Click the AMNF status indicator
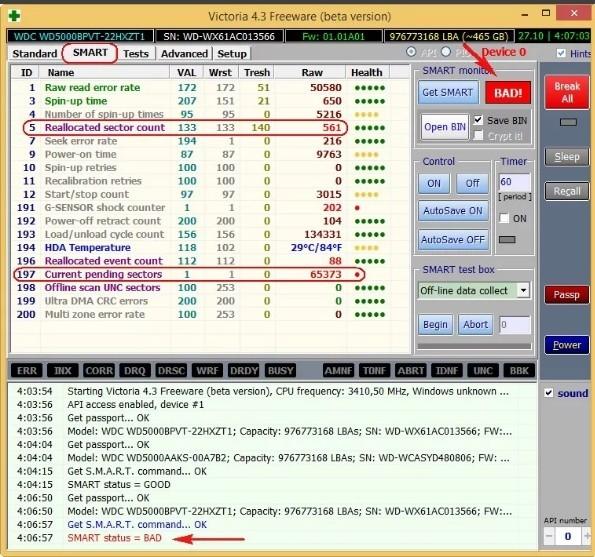595x557 pixels. click(338, 370)
